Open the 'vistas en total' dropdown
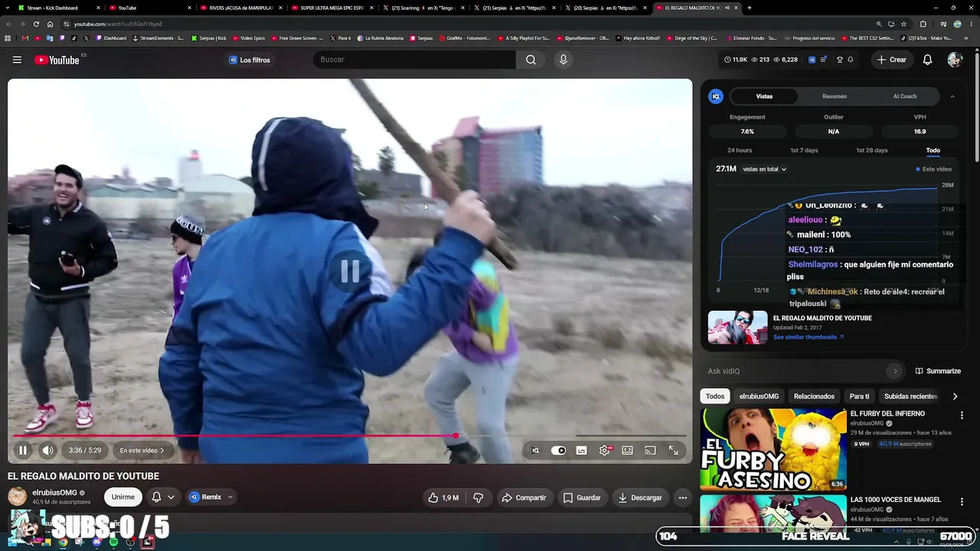Image resolution: width=980 pixels, height=551 pixels. 765,169
